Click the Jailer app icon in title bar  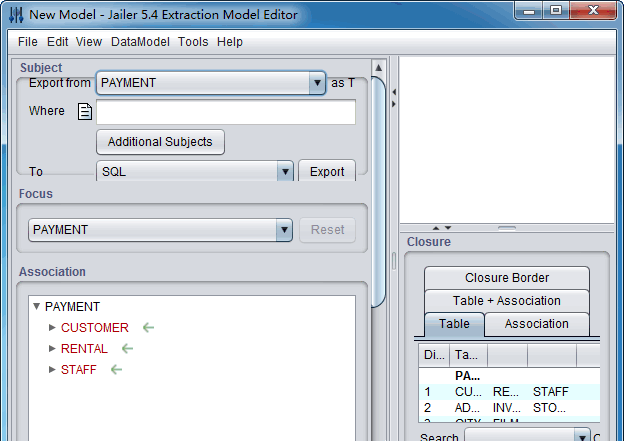(x=15, y=14)
